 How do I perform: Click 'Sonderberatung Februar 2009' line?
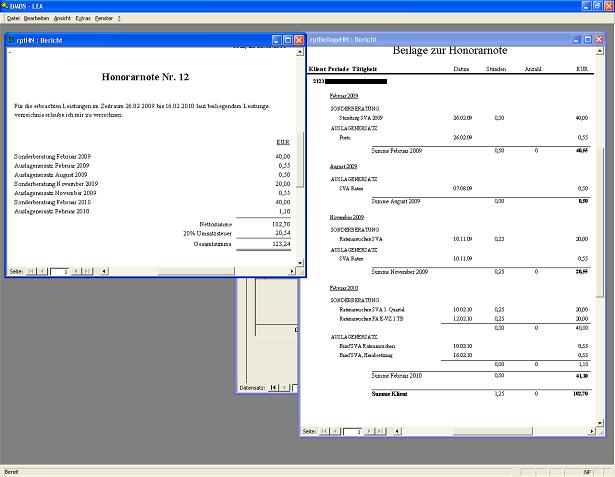52,157
